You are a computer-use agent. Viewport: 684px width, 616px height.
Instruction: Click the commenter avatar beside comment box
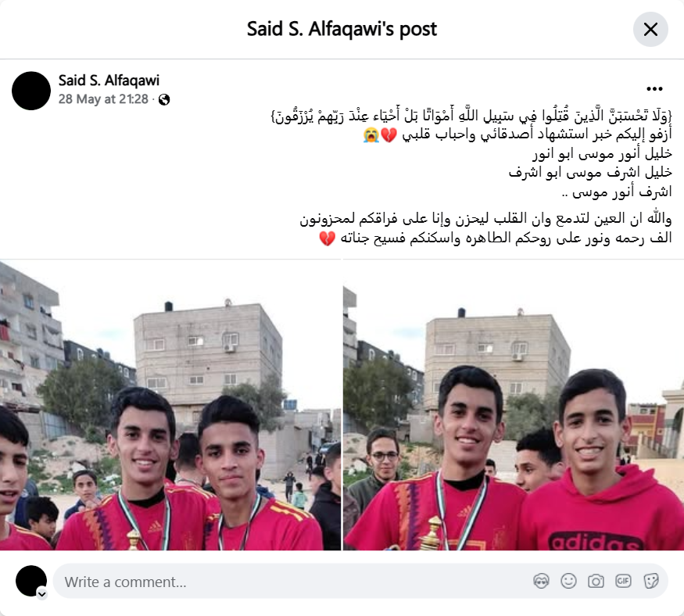click(x=31, y=581)
